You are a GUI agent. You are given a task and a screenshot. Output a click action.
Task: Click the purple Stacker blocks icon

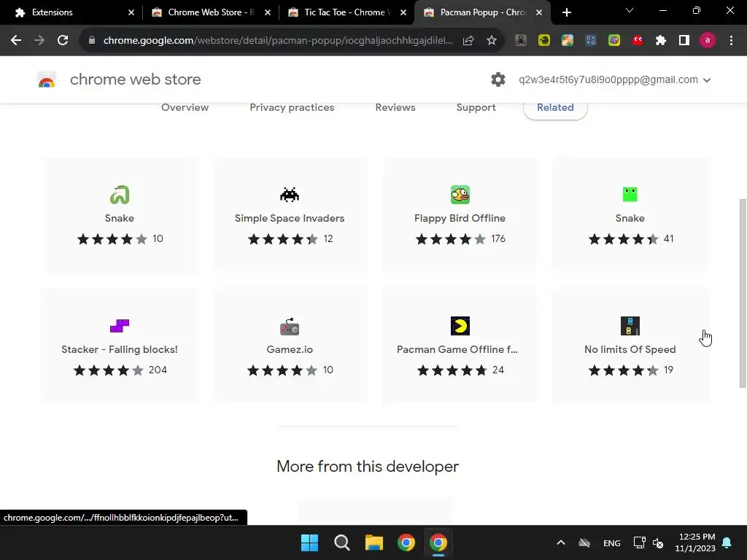click(120, 326)
